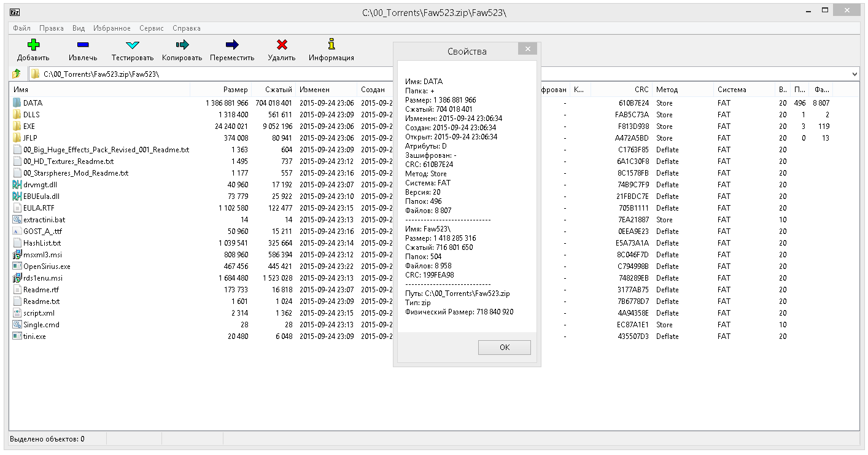This screenshot has width=868, height=455.
Task: Click the green plus Добавить icon
Action: click(x=33, y=45)
